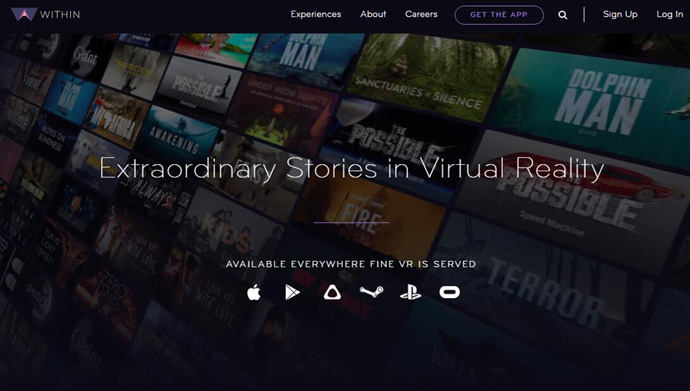Open the search magnifier icon
This screenshot has height=391, width=690.
tap(562, 15)
